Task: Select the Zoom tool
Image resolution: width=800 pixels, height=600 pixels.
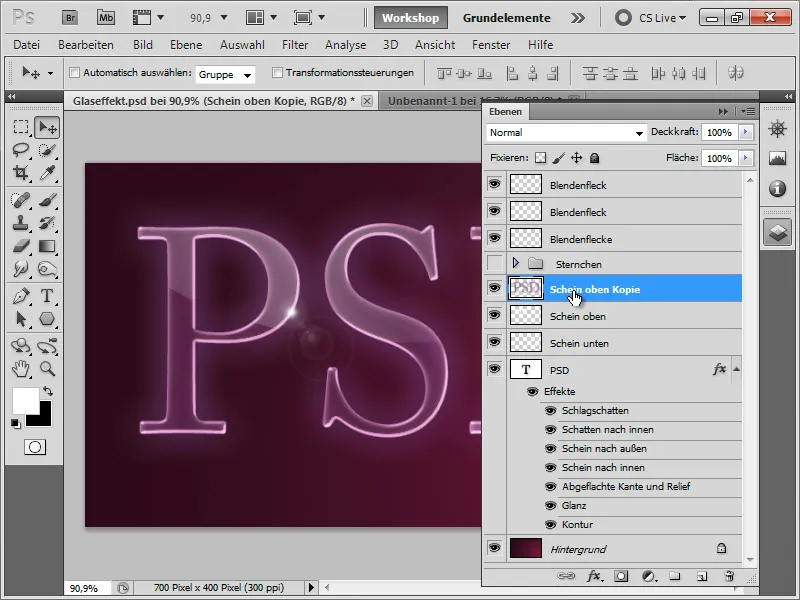Action: tap(47, 368)
